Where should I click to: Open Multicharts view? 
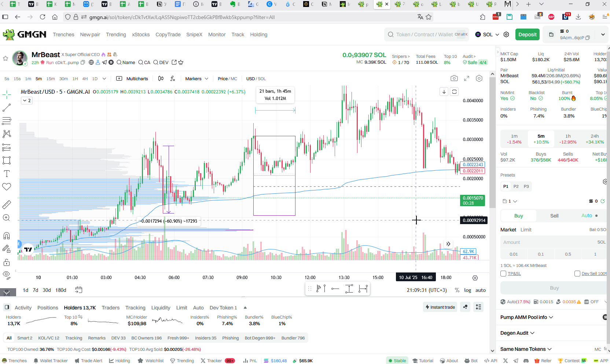click(132, 79)
